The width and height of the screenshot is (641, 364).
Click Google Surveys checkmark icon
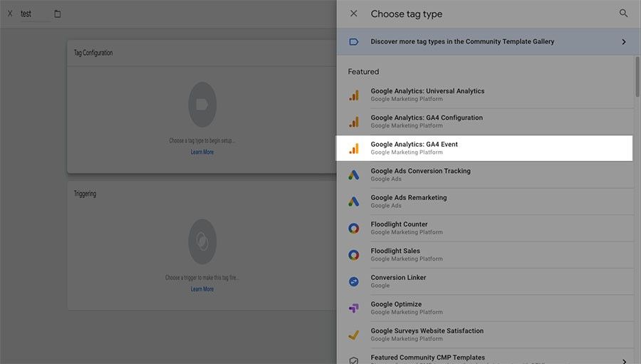click(353, 335)
